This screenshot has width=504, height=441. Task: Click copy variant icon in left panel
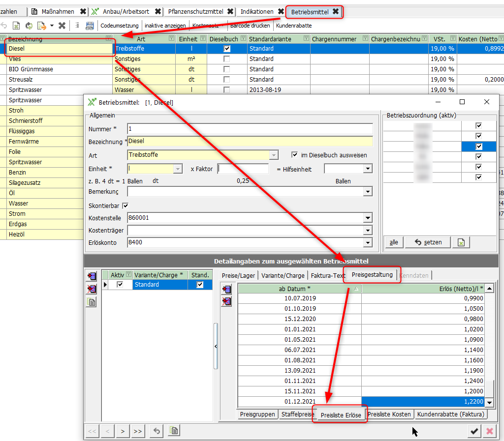91,302
